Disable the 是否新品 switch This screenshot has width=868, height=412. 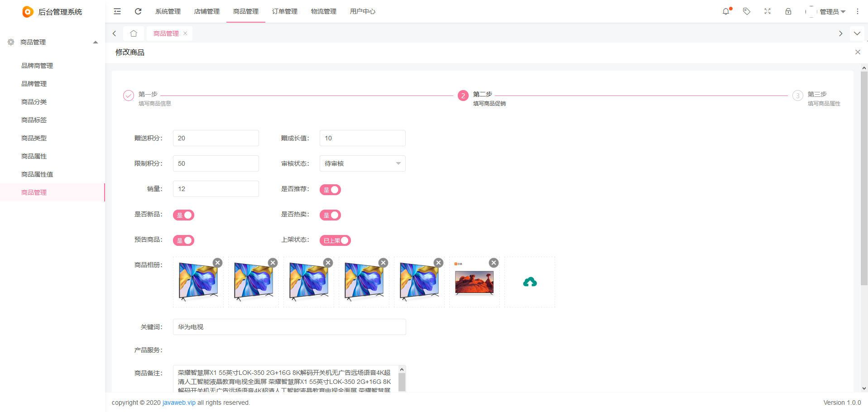coord(183,215)
